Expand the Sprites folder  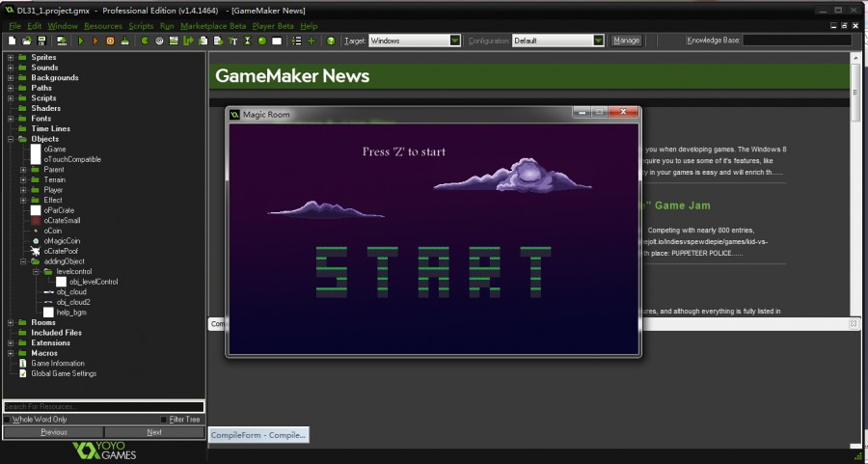(x=11, y=58)
